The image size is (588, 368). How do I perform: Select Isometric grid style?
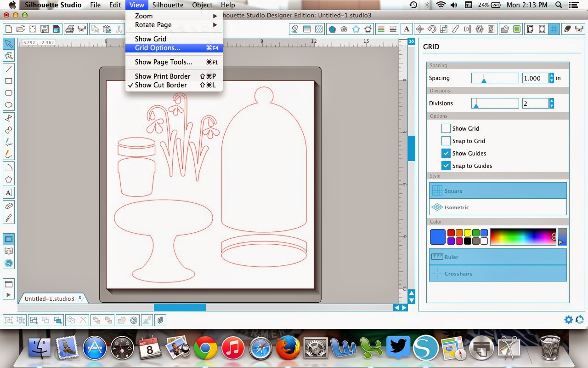[x=498, y=207]
